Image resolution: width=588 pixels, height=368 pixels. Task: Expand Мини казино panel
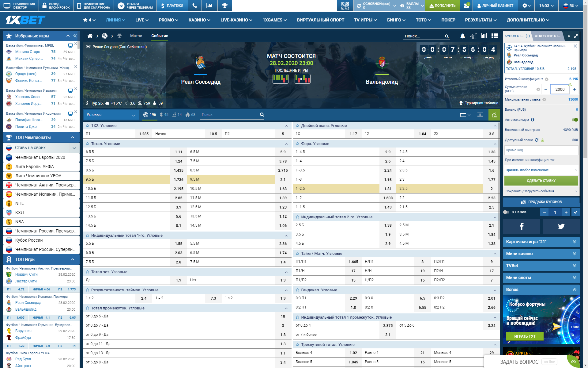tap(541, 254)
